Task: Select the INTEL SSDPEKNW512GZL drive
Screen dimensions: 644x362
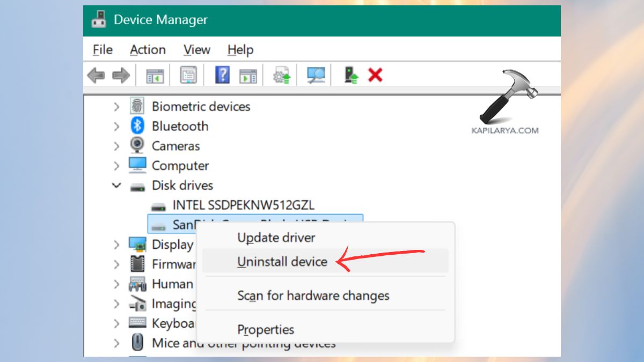Action: [x=241, y=205]
